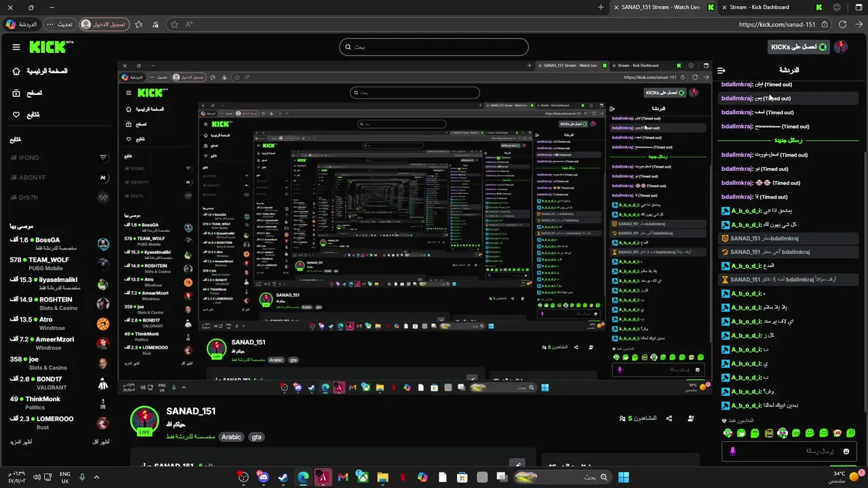Screen dimensions: 868x488
Task: Open followed channel IFONO
Action: coord(59,158)
